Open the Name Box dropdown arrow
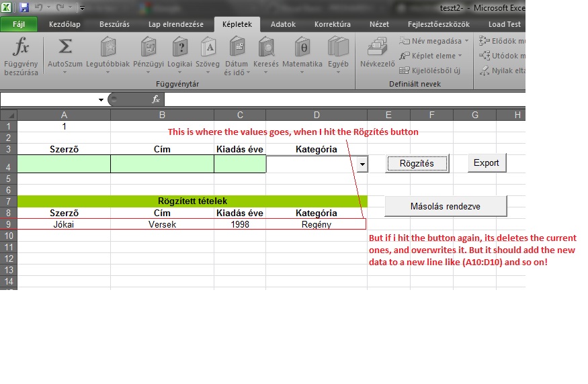 point(101,99)
